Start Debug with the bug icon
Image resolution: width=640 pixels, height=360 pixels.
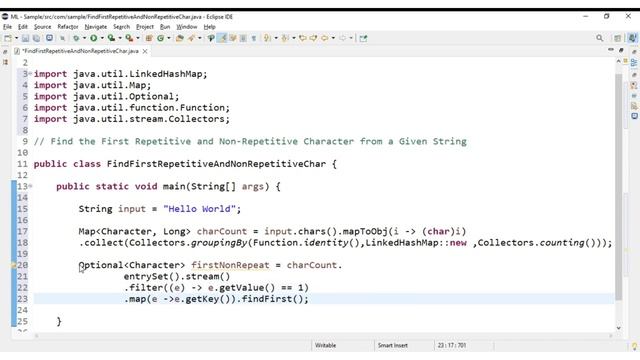(76, 38)
